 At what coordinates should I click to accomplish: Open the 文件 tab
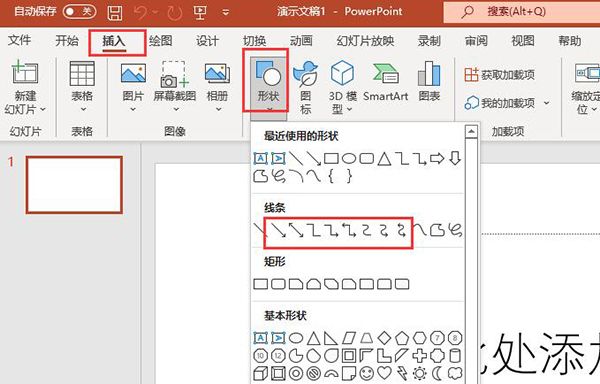click(19, 40)
